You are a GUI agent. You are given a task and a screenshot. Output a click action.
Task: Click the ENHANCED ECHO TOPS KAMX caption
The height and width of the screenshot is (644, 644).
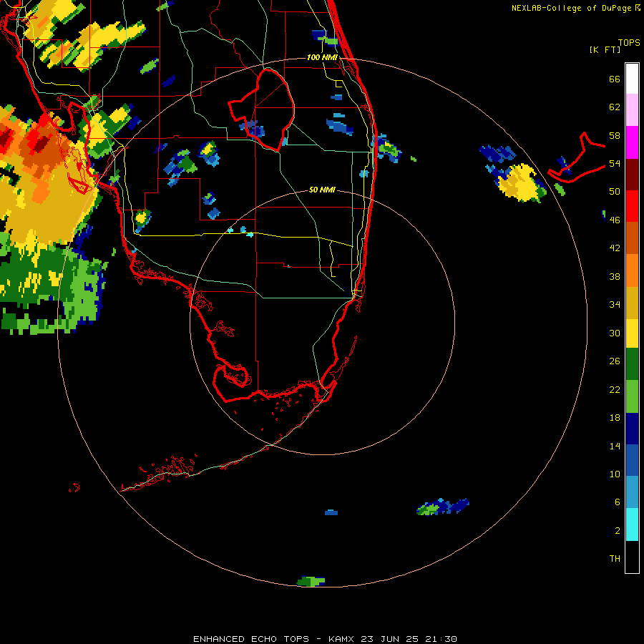(325, 639)
